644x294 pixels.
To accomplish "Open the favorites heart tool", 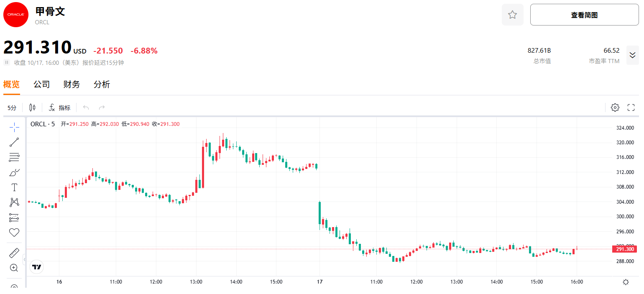I will point(14,232).
